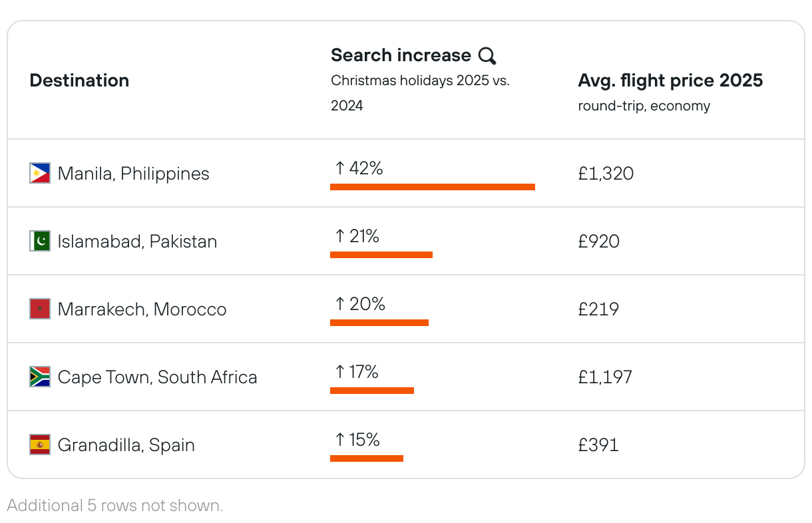Screen dimensions: 812x523
Task: Click the Morocco flag icon
Action: [40, 309]
